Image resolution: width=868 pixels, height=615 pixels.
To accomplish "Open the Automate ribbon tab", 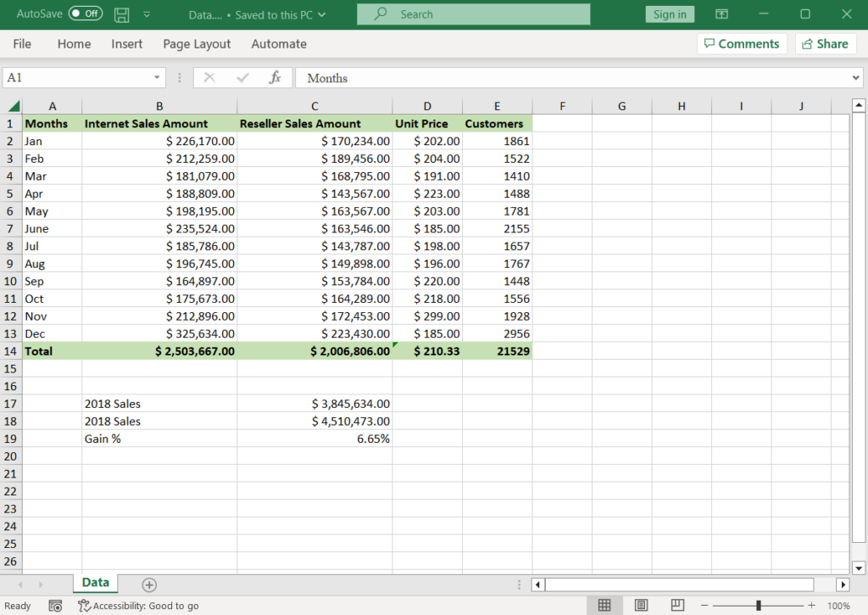I will (279, 43).
